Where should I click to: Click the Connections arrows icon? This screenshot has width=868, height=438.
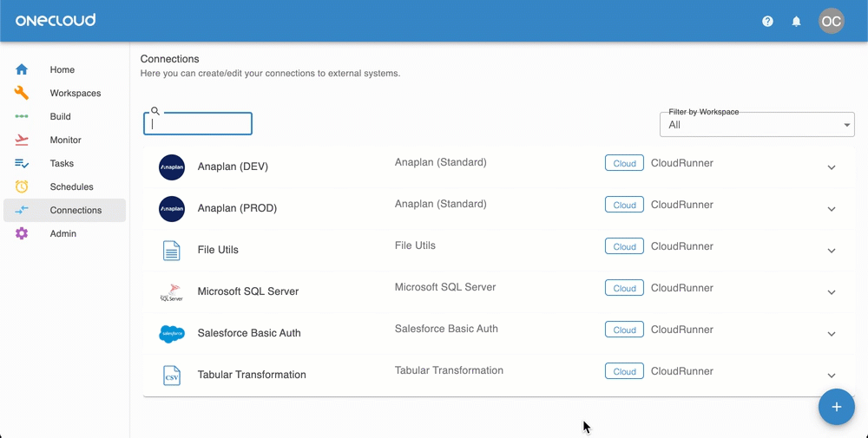(x=22, y=210)
